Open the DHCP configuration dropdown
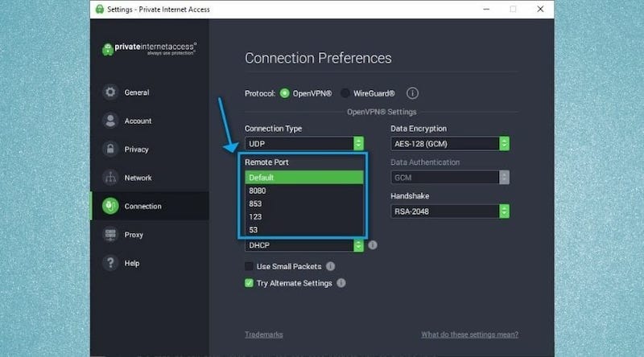 click(x=304, y=245)
